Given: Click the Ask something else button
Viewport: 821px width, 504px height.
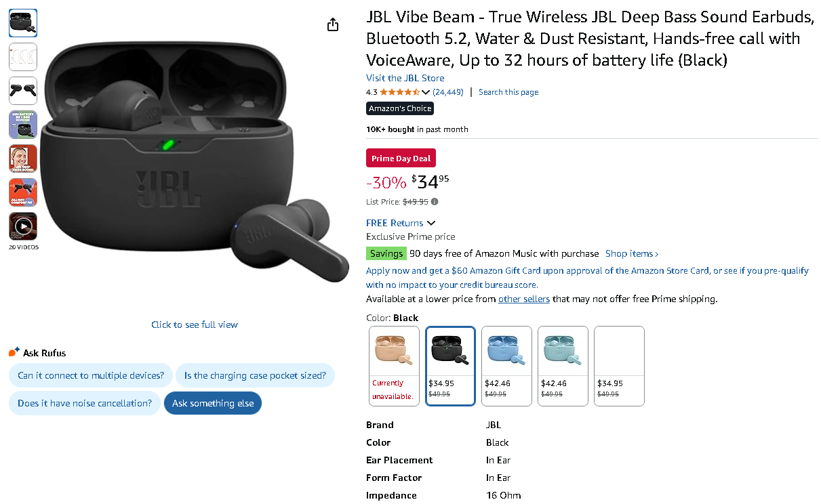Looking at the screenshot, I should [x=213, y=403].
